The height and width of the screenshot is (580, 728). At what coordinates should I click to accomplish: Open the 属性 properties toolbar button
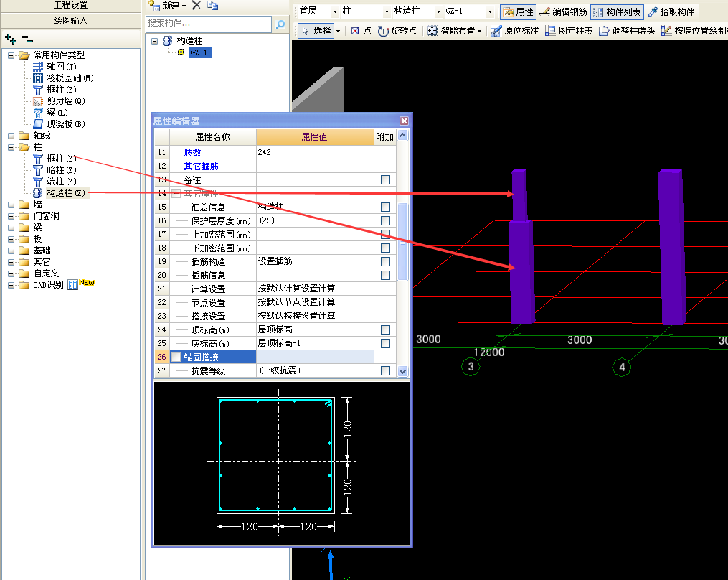tap(518, 12)
